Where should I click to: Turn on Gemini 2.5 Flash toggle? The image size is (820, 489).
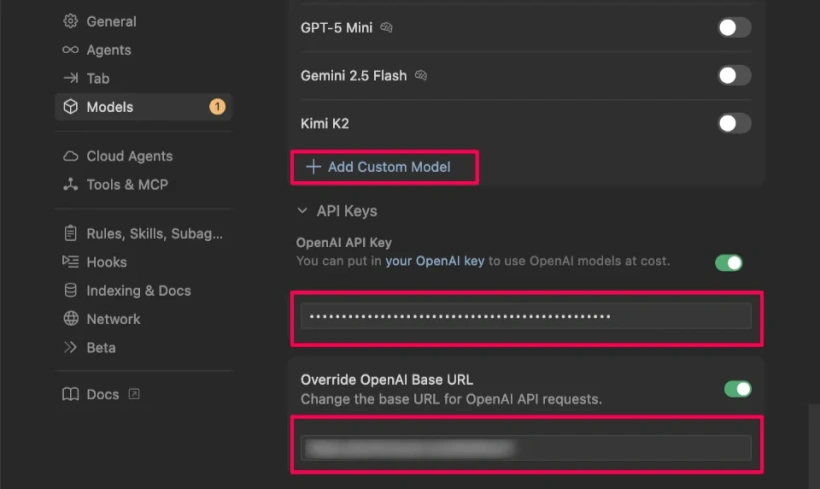tap(734, 75)
